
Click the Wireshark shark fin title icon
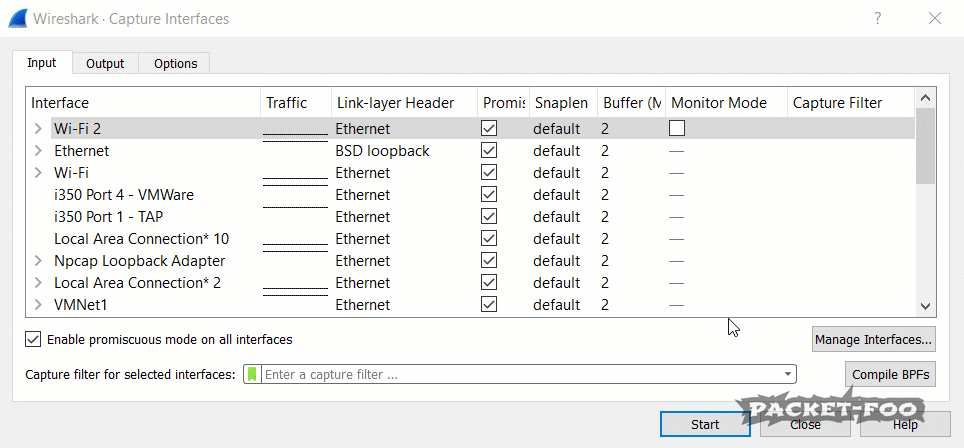tap(18, 19)
